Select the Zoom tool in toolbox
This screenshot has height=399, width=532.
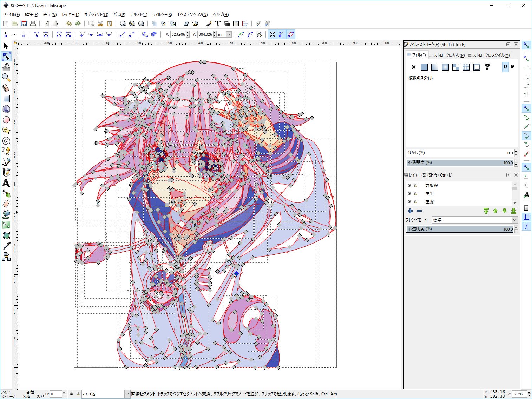tap(6, 77)
